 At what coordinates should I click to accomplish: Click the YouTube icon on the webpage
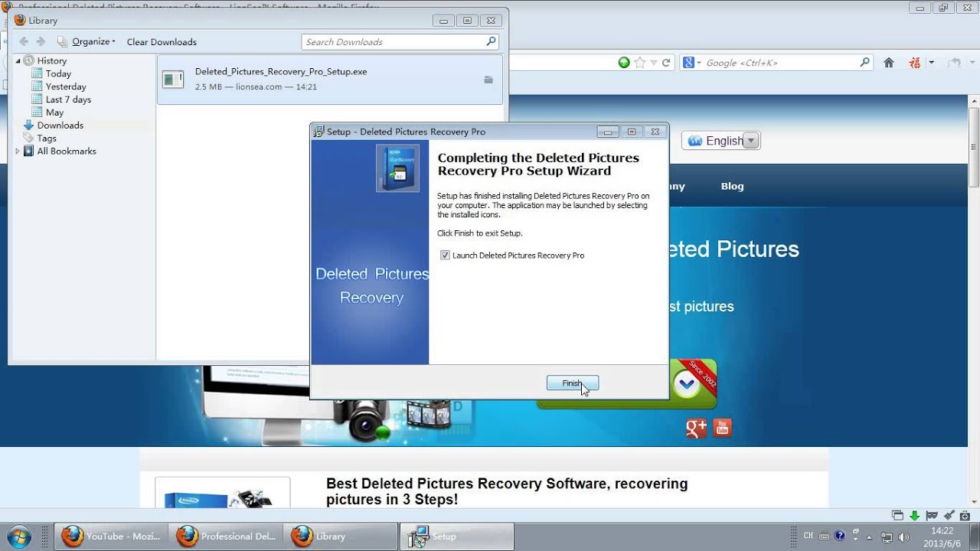coord(722,428)
